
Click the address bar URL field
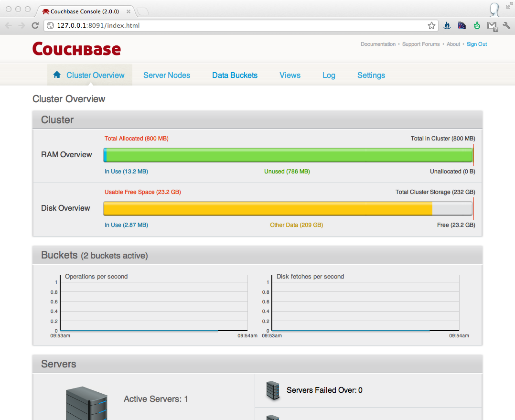point(241,26)
